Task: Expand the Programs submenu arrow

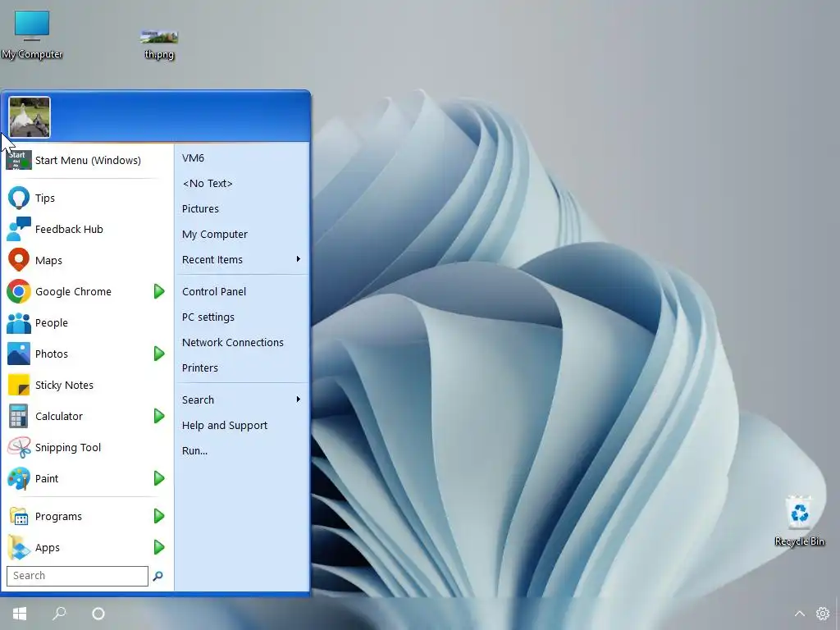Action: 159,516
